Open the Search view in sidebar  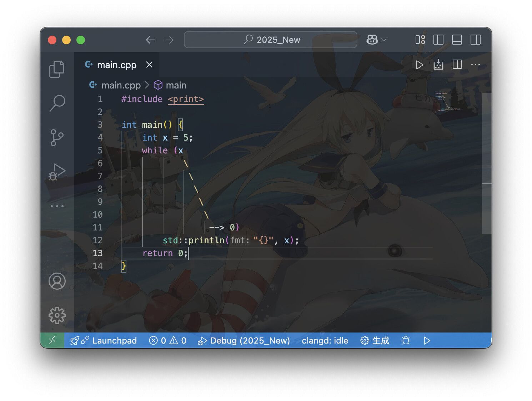pyautogui.click(x=57, y=103)
